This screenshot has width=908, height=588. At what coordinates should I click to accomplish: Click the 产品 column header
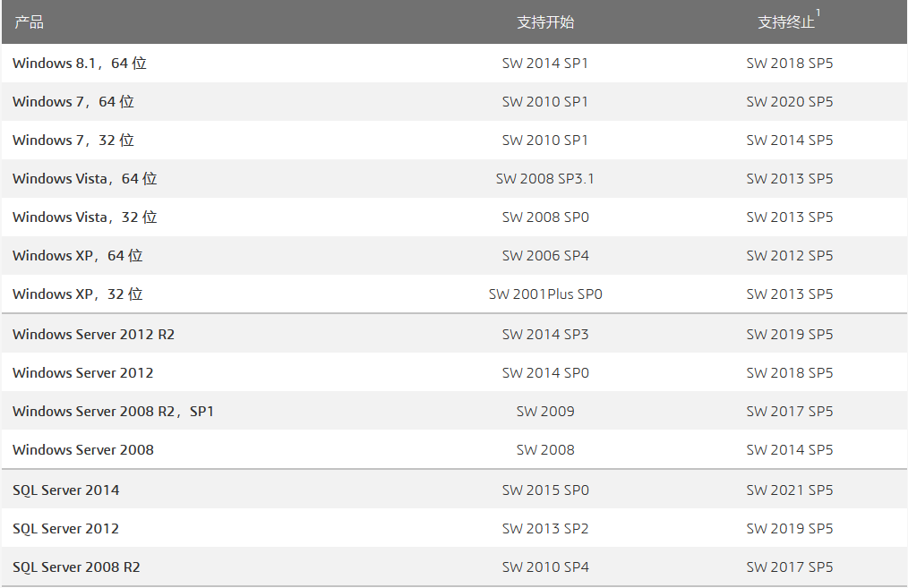tap(29, 22)
